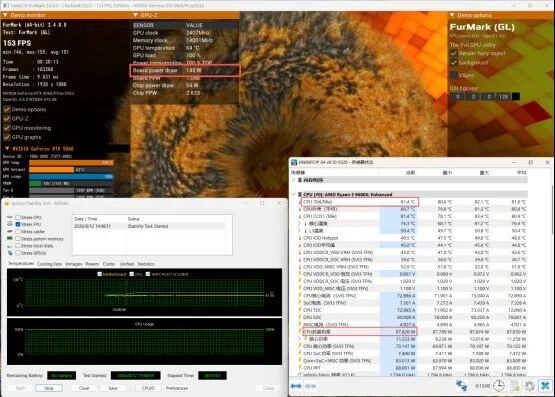The image size is (555, 397).
Task: Expand 核心功率 sub-rows in HWiNFO
Action: 299,339
